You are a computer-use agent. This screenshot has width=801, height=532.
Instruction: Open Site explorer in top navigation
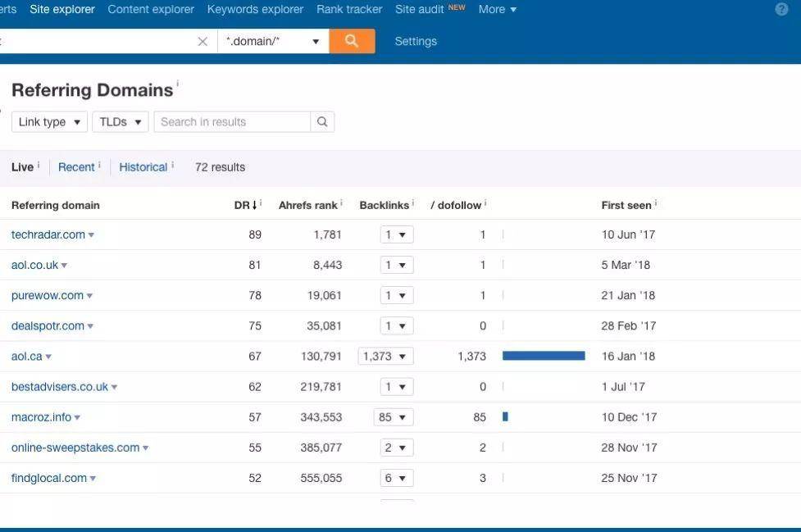[62, 9]
